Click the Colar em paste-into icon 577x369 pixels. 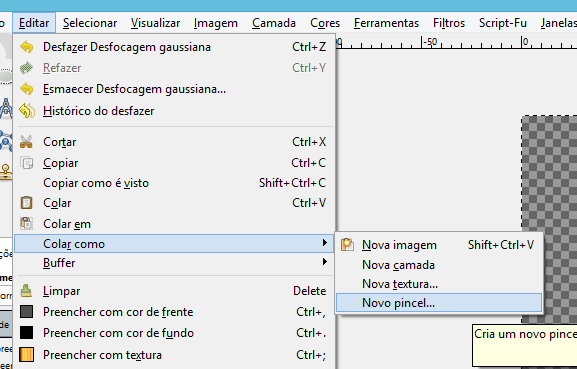26,224
